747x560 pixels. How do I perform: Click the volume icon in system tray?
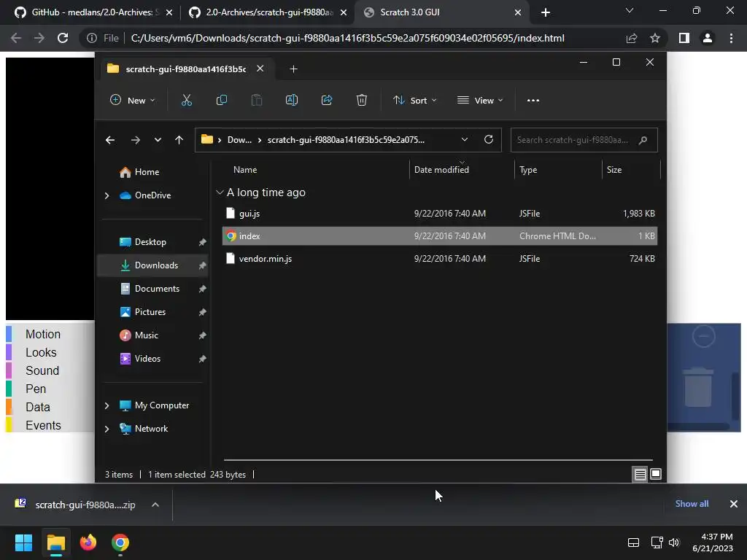[x=673, y=542]
